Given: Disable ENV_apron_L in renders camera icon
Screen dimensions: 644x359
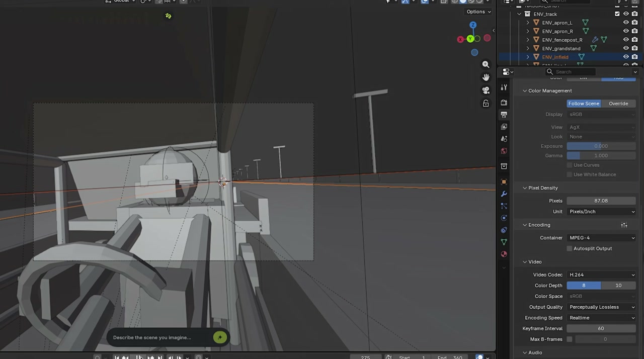Looking at the screenshot, I should [634, 23].
